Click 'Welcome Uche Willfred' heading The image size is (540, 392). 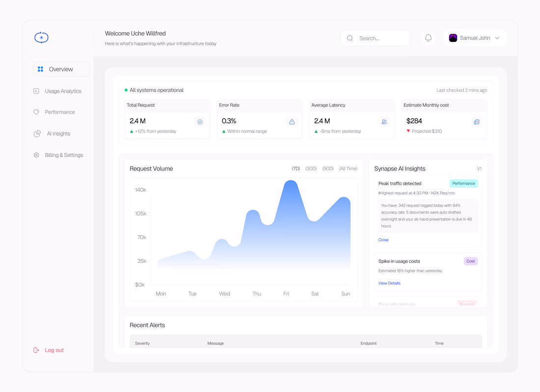(135, 33)
